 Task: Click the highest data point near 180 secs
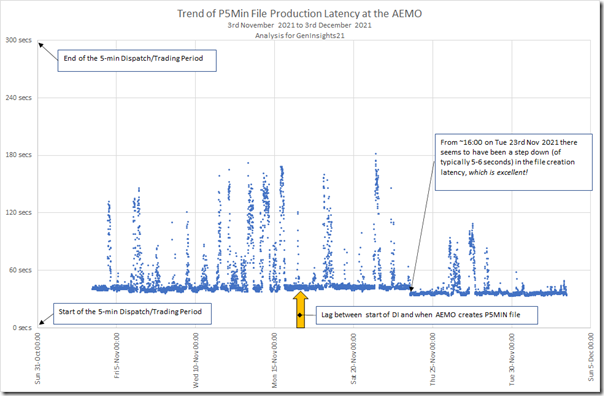pos(376,154)
